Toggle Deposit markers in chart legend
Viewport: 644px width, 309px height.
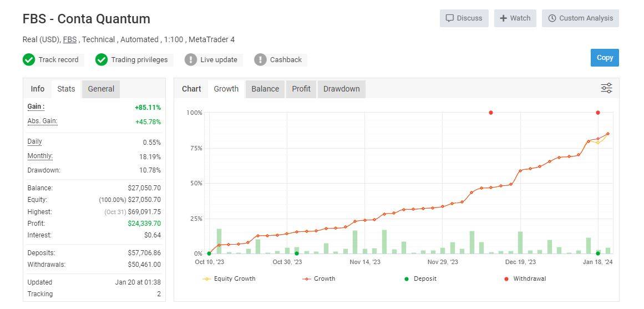click(x=420, y=278)
